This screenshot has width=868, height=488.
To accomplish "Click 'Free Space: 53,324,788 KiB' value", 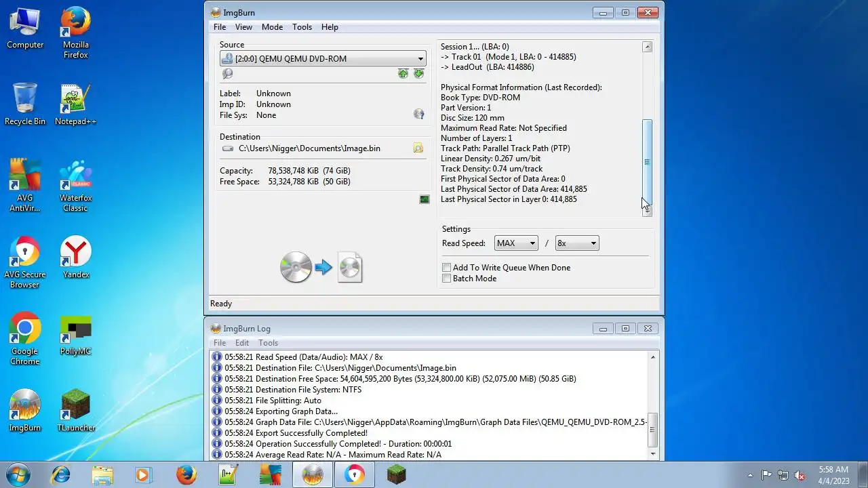I will tap(309, 182).
